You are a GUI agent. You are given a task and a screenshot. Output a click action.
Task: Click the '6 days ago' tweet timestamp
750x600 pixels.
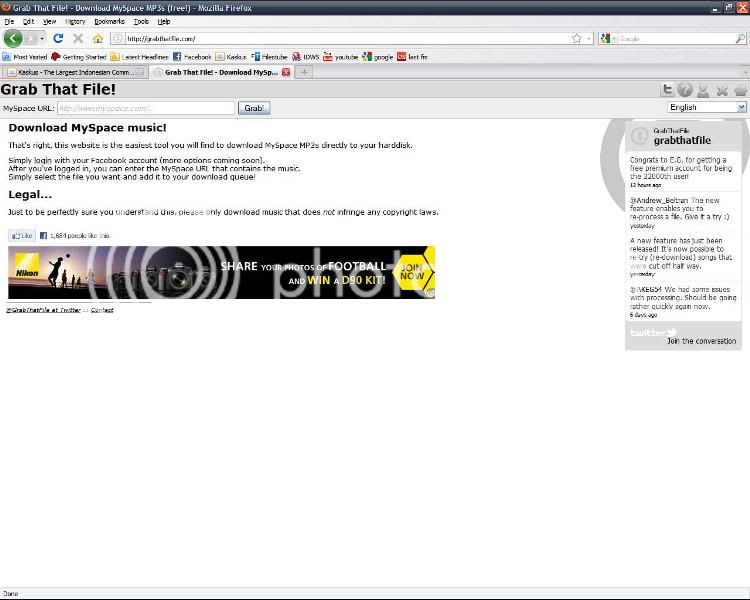tap(643, 315)
